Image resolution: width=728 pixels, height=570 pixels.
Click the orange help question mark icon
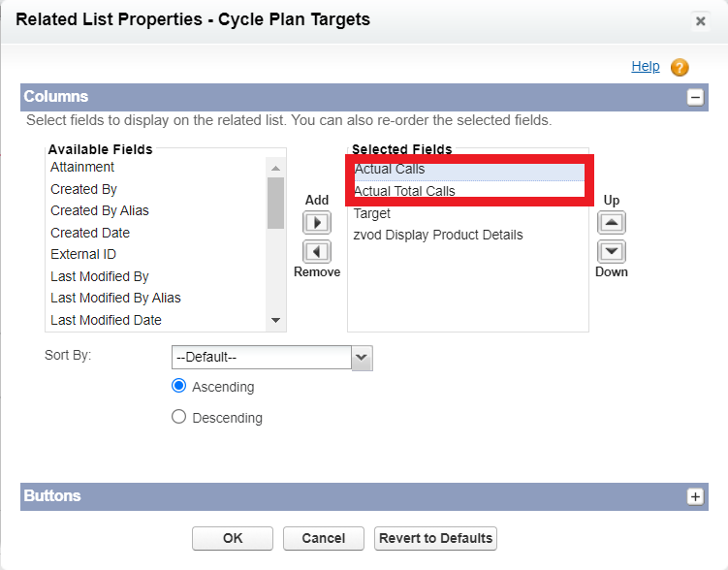pos(680,68)
